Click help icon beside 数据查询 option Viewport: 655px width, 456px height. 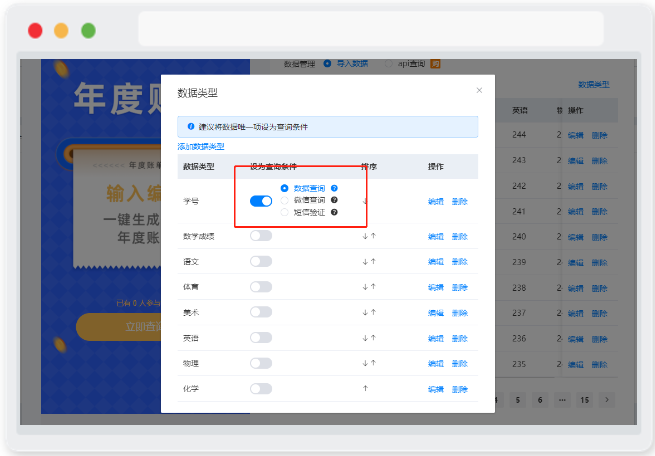tap(334, 188)
